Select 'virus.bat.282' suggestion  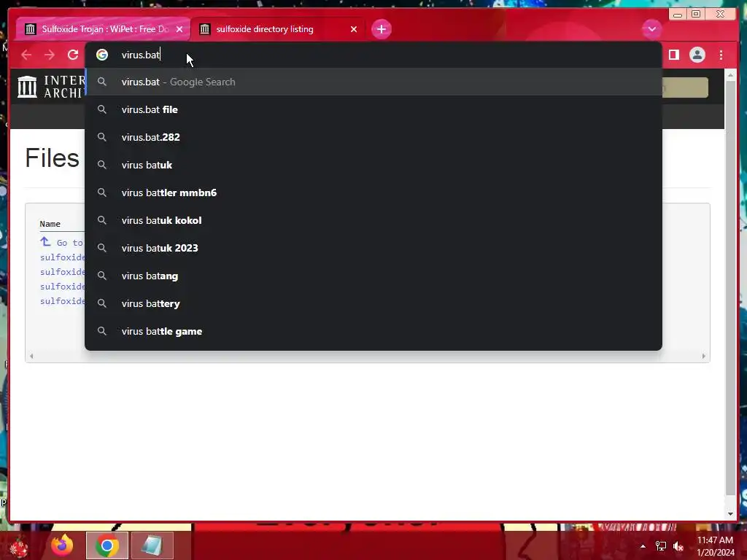coord(373,137)
